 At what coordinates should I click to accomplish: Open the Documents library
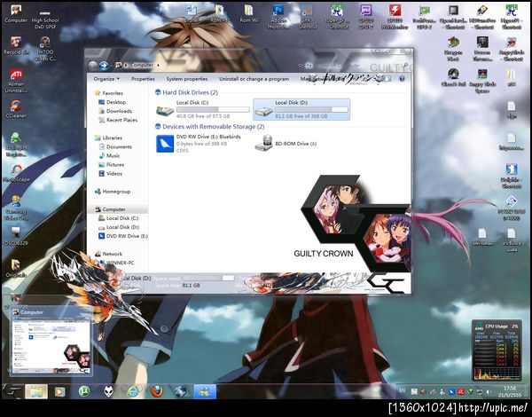point(119,146)
